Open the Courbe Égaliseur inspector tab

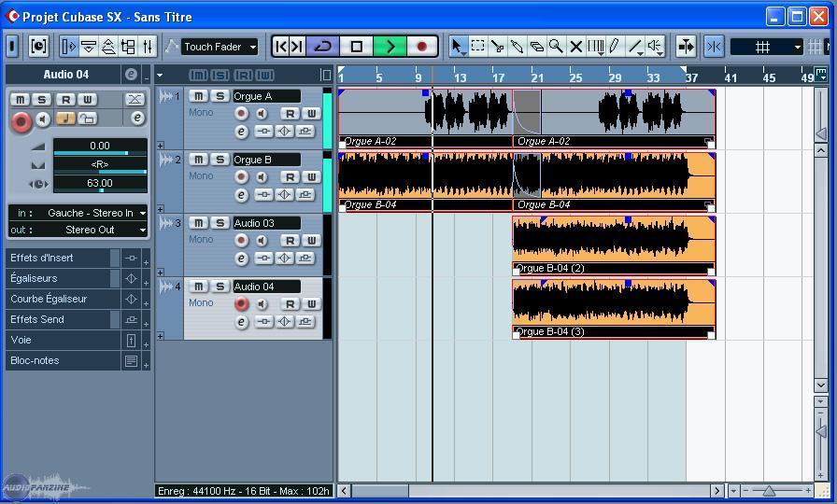pyautogui.click(x=63, y=299)
